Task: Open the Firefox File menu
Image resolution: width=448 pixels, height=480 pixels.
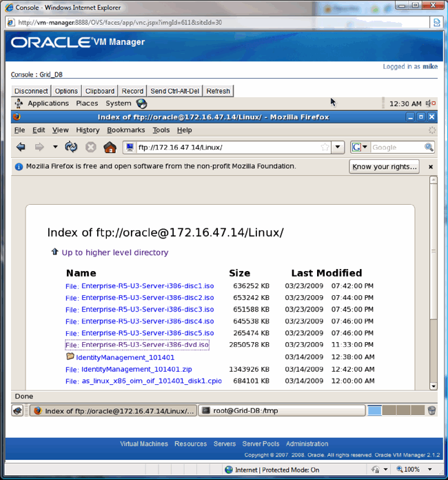Action: pyautogui.click(x=19, y=130)
